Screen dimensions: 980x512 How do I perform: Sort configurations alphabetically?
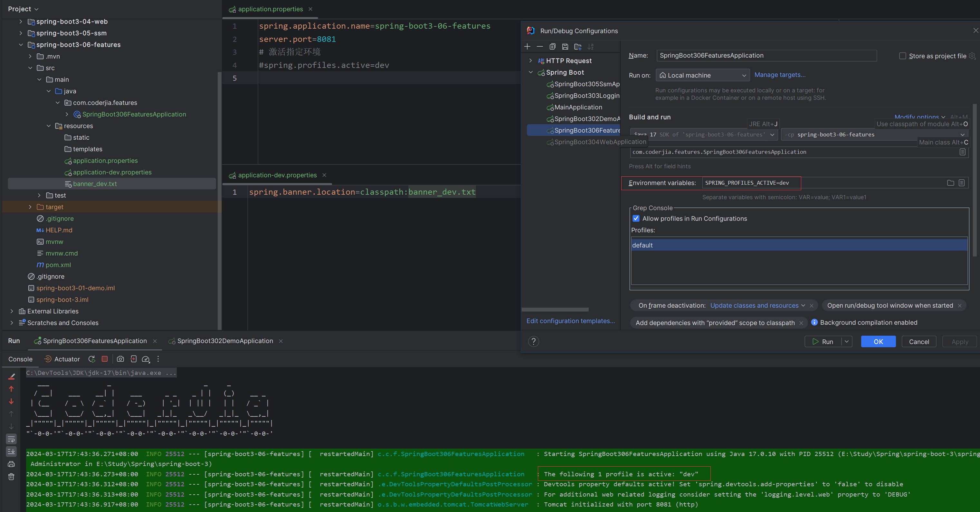coord(591,46)
